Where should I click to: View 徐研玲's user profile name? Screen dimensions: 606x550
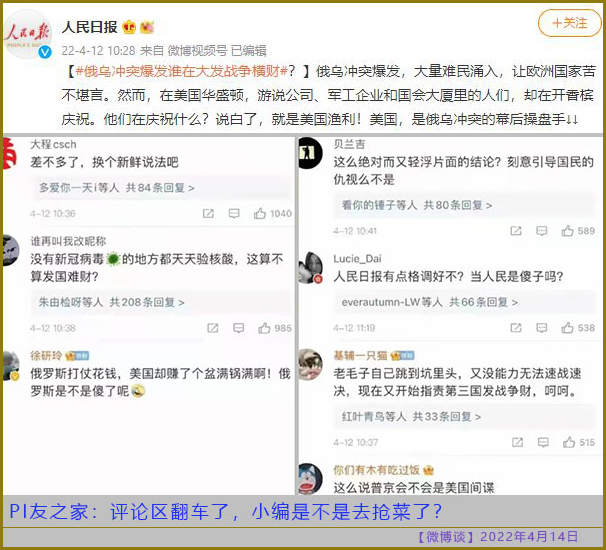point(46,356)
